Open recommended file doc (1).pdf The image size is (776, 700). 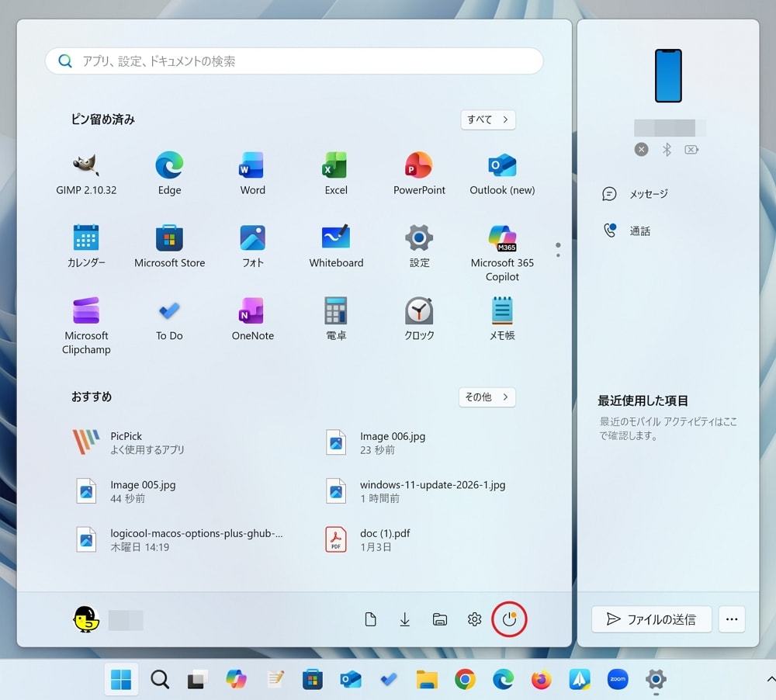pos(385,539)
